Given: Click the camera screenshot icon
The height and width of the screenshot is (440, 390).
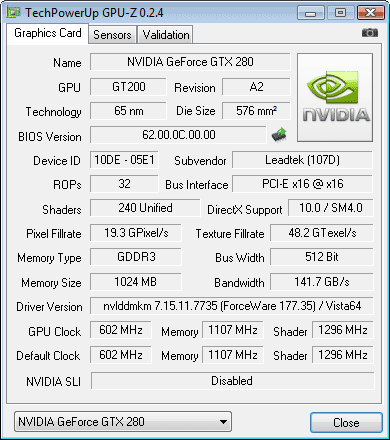Looking at the screenshot, I should pyautogui.click(x=370, y=33).
